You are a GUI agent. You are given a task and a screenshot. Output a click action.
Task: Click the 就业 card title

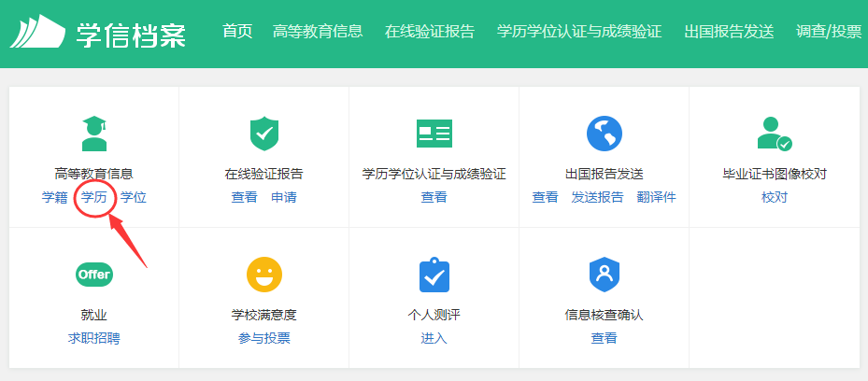94,316
